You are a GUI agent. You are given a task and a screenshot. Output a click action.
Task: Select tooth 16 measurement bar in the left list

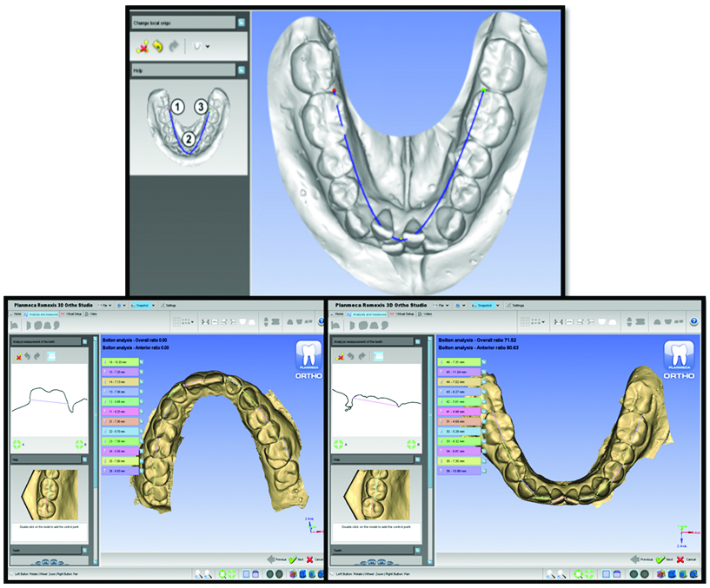point(119,360)
